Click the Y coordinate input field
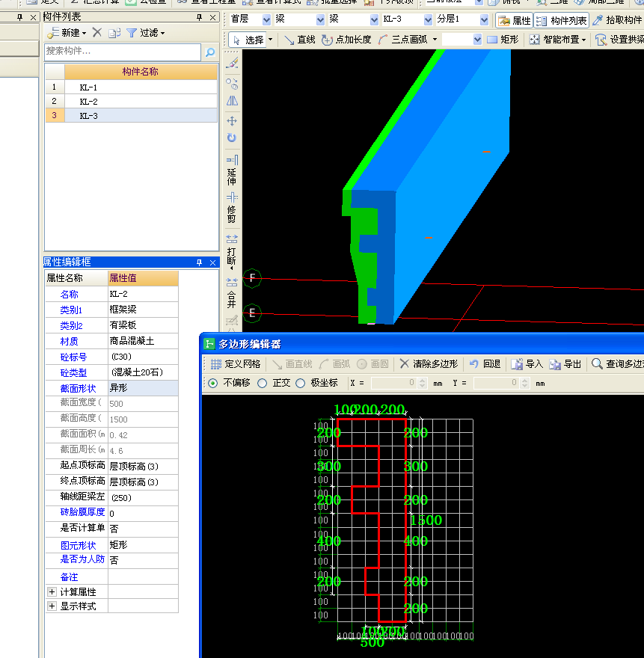This screenshot has width=644, height=658. (497, 383)
